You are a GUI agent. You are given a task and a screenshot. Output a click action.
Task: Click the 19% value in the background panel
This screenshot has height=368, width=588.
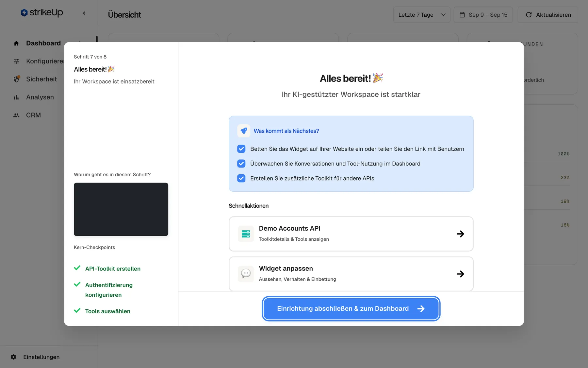(x=565, y=201)
